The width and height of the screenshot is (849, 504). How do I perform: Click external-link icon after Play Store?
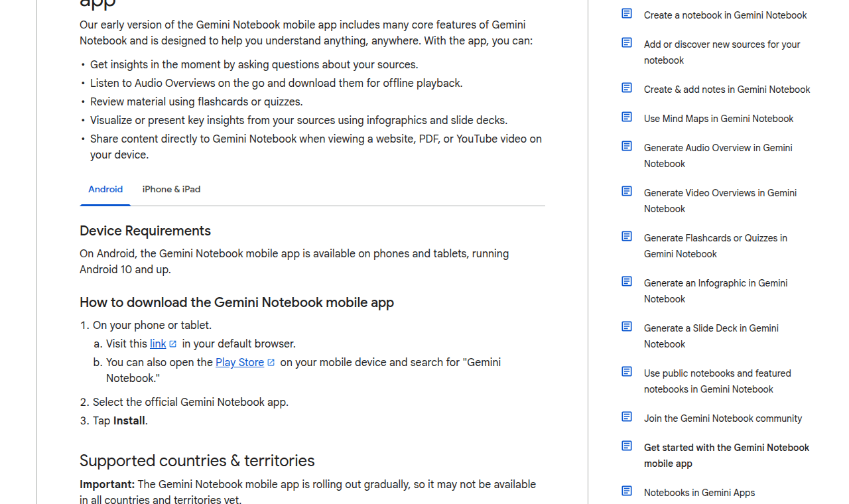(271, 363)
